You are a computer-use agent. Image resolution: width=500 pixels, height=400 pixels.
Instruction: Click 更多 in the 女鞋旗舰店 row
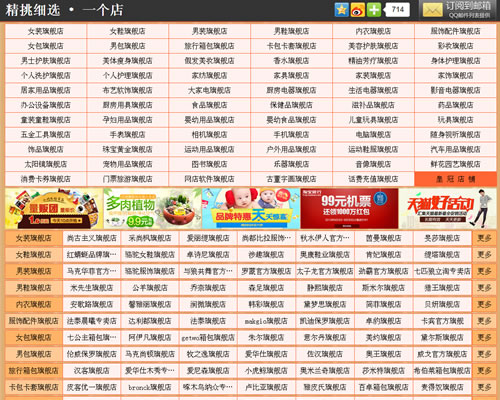point(484,255)
